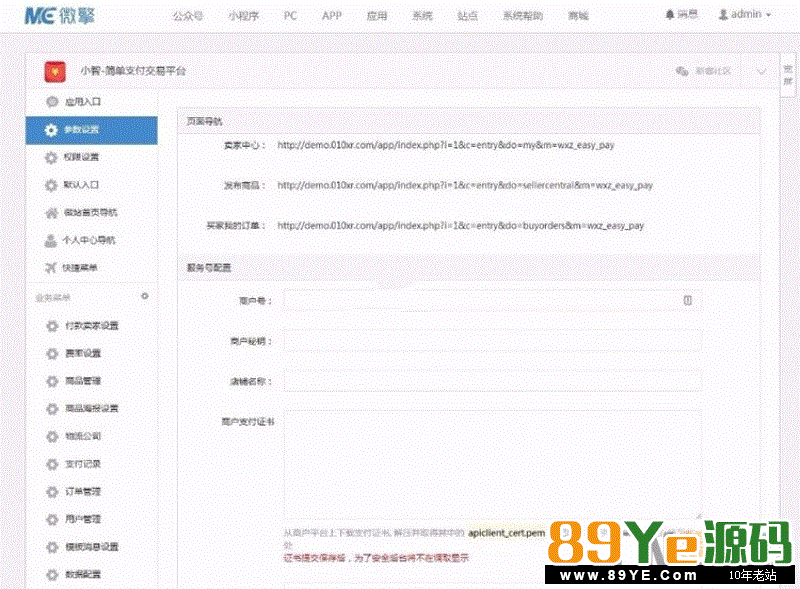Click the gear icon beside 业务菜单

144,296
